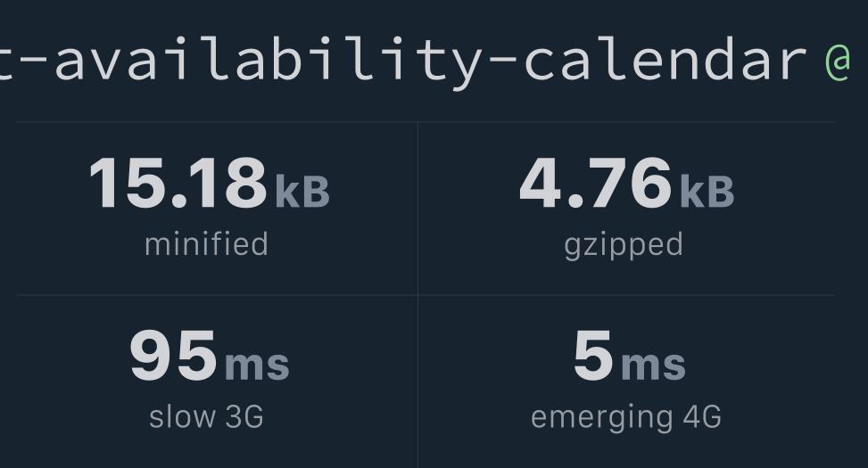Click the green @ version symbol

[x=837, y=62]
